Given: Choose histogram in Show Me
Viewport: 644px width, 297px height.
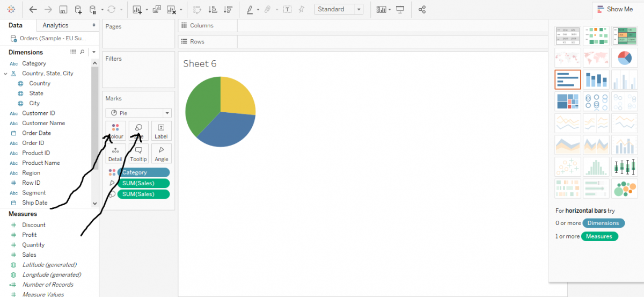Looking at the screenshot, I should pyautogui.click(x=596, y=166).
